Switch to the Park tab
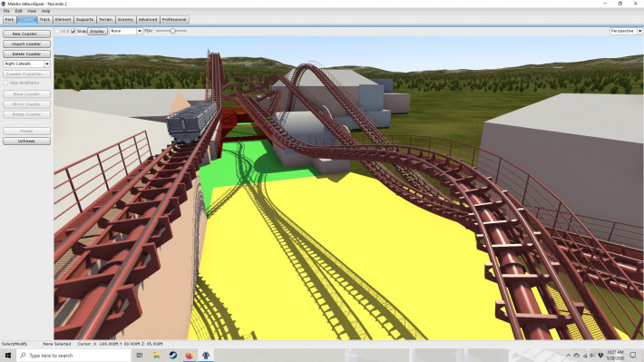644x362 pixels. [x=9, y=20]
